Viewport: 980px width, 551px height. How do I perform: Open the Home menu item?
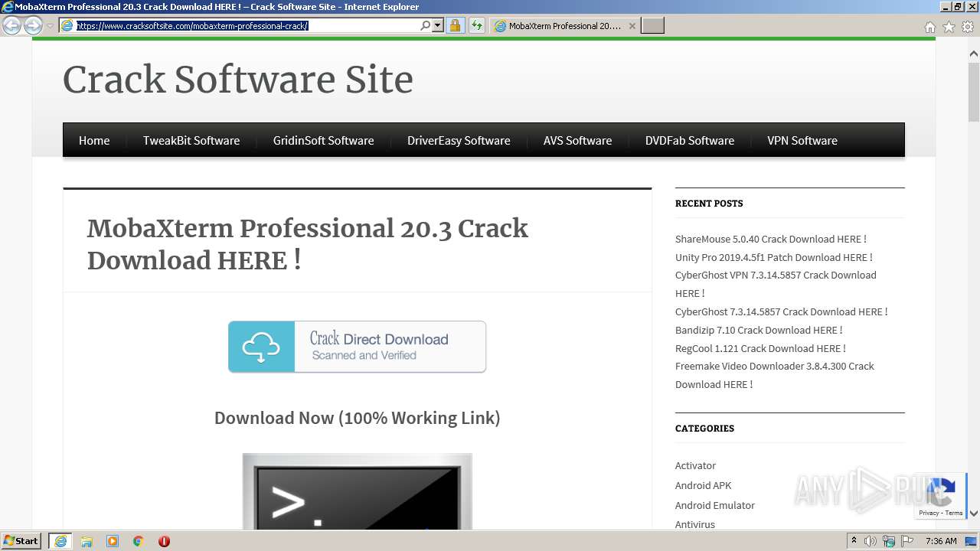[x=94, y=140]
